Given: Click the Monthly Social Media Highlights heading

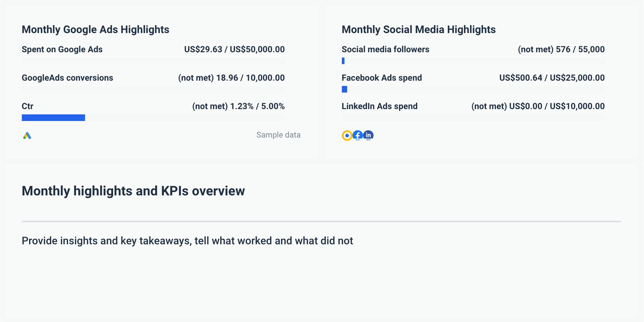Looking at the screenshot, I should pos(418,29).
